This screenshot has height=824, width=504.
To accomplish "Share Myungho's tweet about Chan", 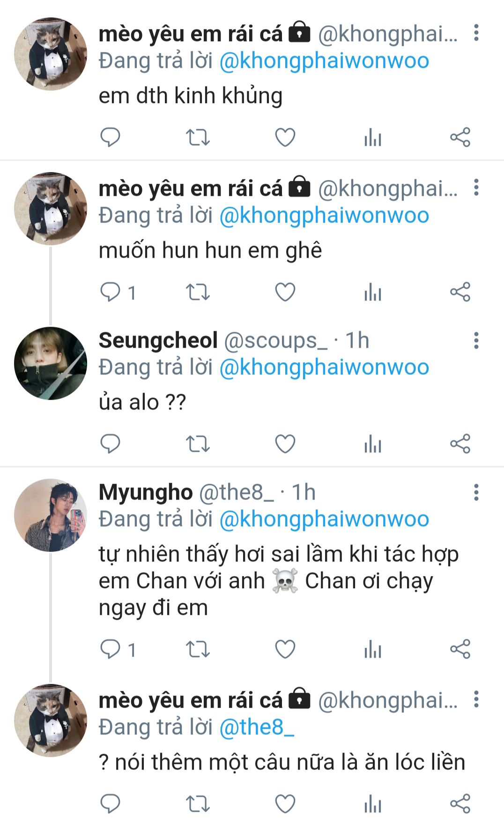I will tap(460, 649).
